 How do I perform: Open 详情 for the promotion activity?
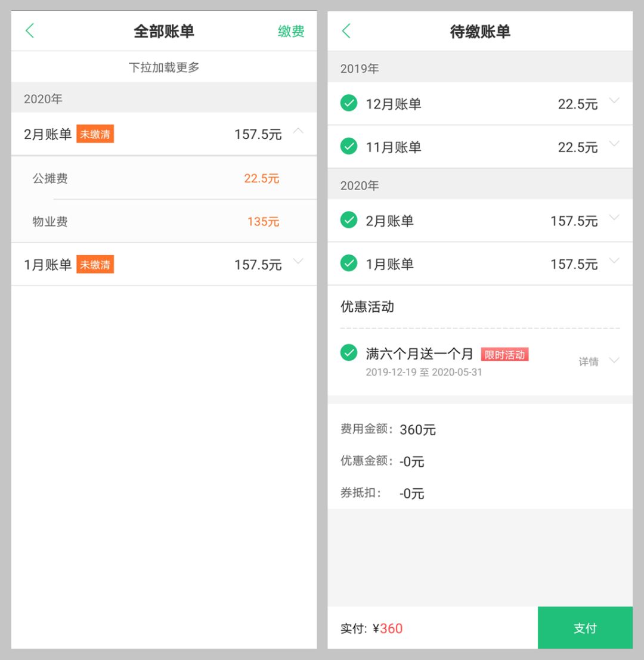pos(588,360)
